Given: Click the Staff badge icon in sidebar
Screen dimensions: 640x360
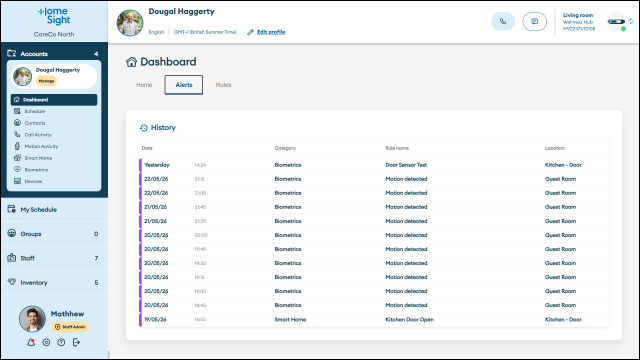Looking at the screenshot, I should pos(12,258).
